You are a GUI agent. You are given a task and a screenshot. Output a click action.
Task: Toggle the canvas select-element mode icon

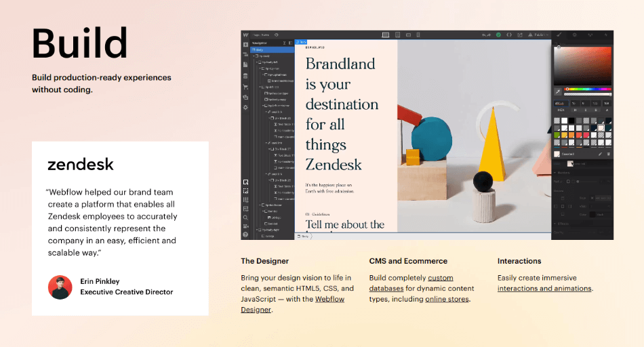(x=245, y=182)
